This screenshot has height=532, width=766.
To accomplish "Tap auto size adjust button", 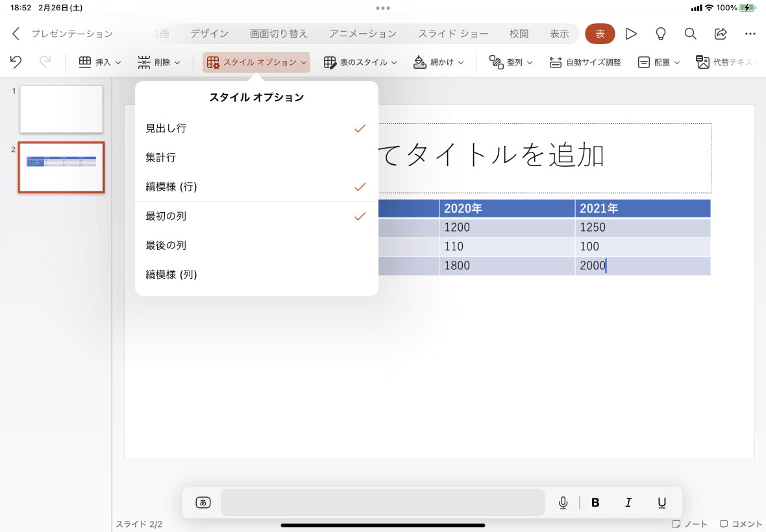I will click(x=586, y=62).
